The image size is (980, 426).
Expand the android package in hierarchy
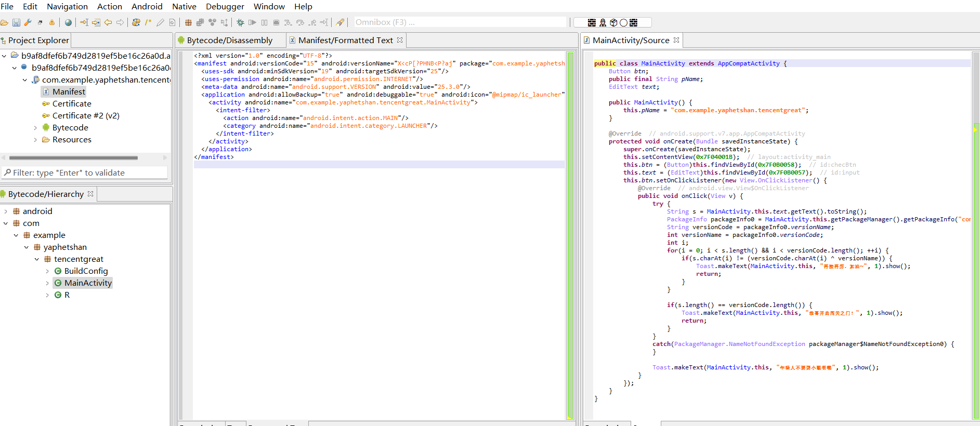coord(6,211)
